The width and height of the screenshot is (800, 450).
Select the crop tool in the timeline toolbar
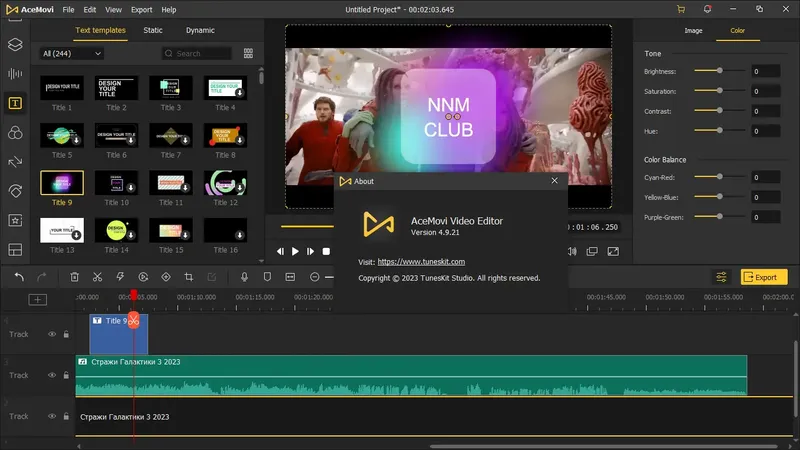188,277
